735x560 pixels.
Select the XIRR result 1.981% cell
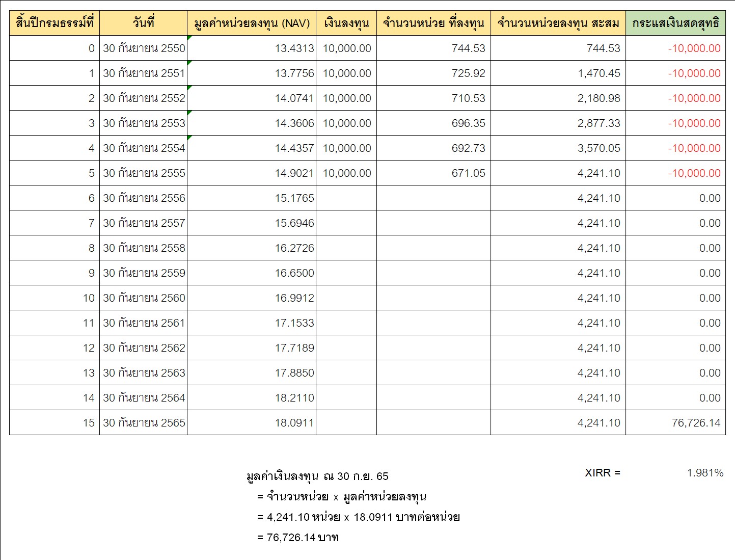click(x=705, y=473)
